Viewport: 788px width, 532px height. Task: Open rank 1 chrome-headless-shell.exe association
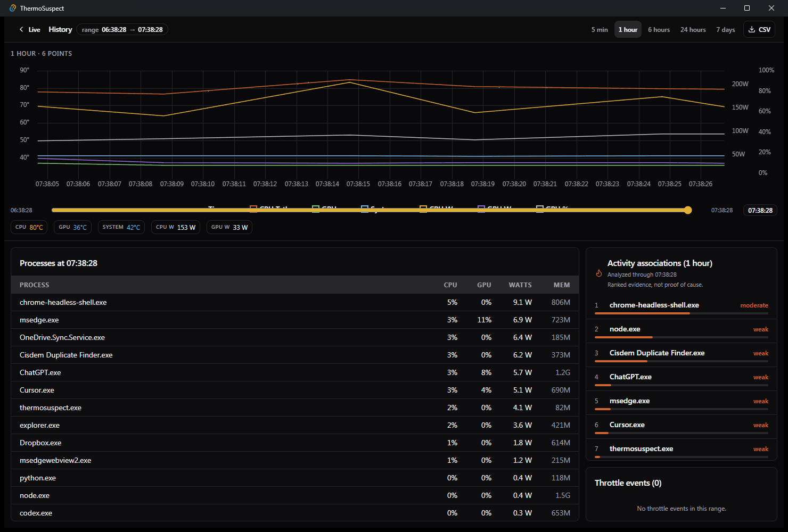[682, 307]
